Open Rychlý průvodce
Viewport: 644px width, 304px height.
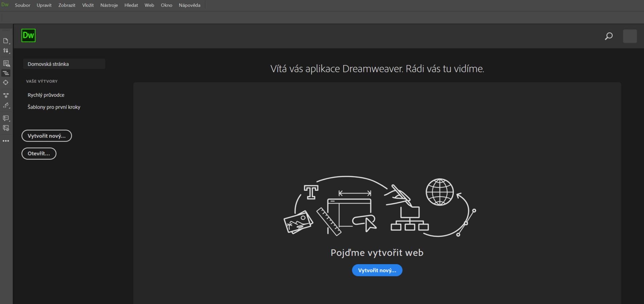pyautogui.click(x=46, y=95)
